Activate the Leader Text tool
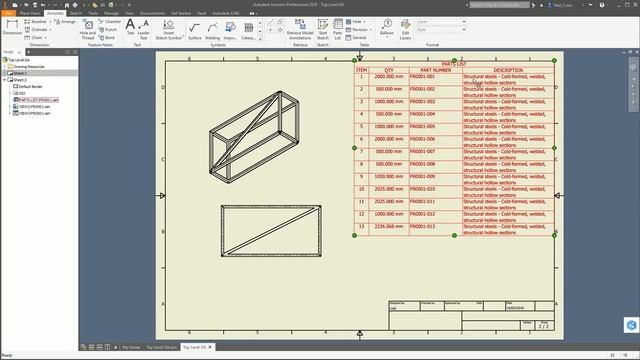The width and height of the screenshot is (640, 360). tap(143, 29)
